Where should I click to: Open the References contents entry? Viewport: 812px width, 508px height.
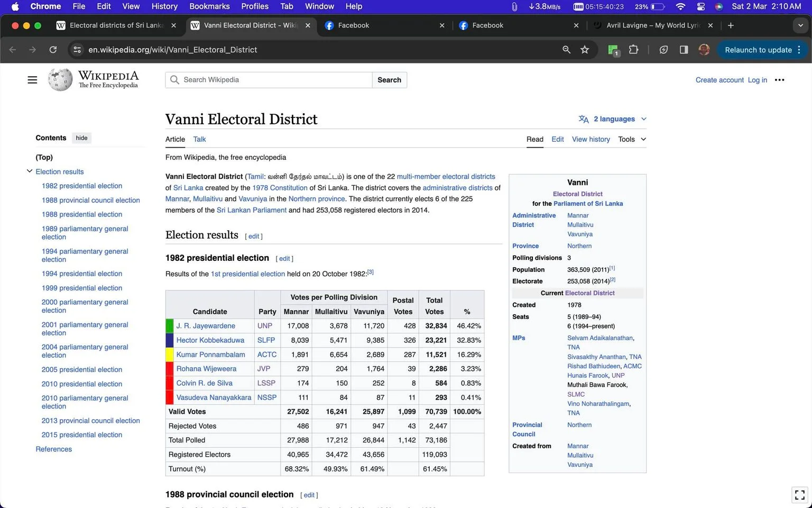click(53, 449)
